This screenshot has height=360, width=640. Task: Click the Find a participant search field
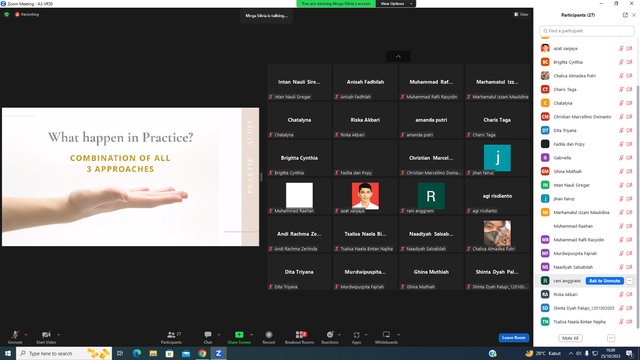(x=587, y=31)
